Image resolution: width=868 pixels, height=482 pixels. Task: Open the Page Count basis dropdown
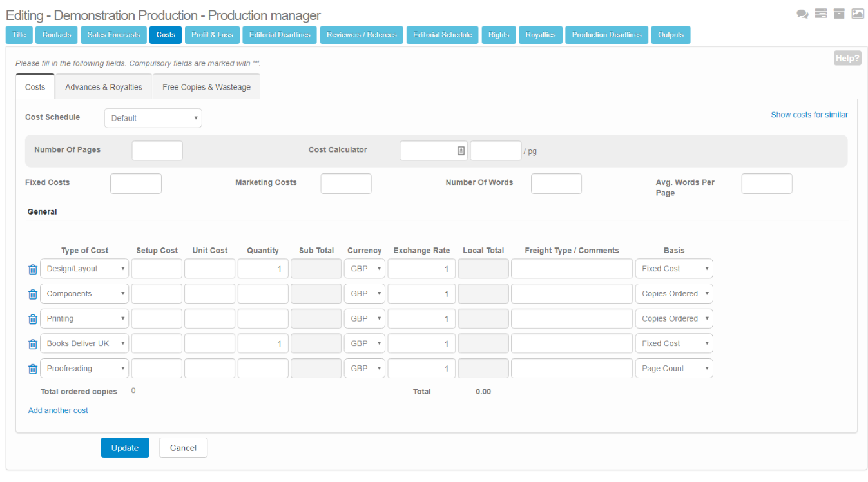click(674, 369)
